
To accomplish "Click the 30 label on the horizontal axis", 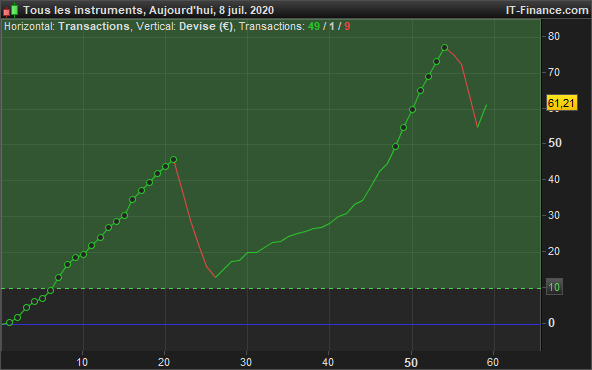I will coord(246,362).
